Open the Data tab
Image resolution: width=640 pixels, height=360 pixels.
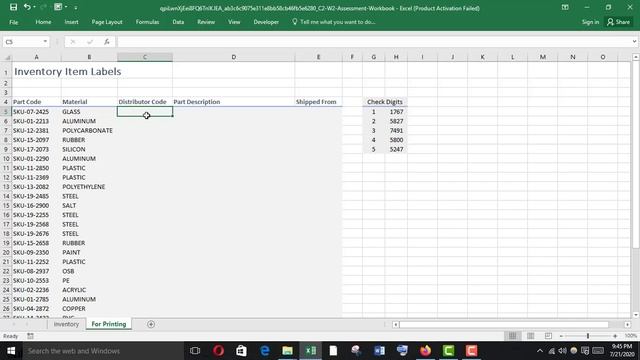point(178,22)
